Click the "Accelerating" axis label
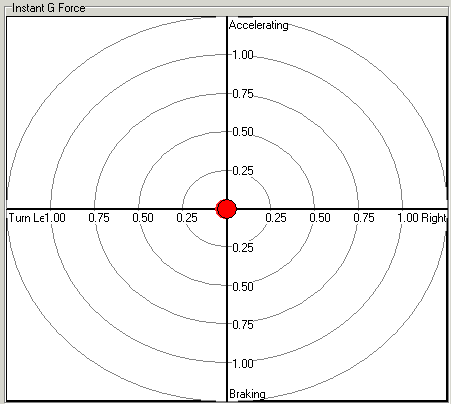451x404 pixels. click(258, 25)
